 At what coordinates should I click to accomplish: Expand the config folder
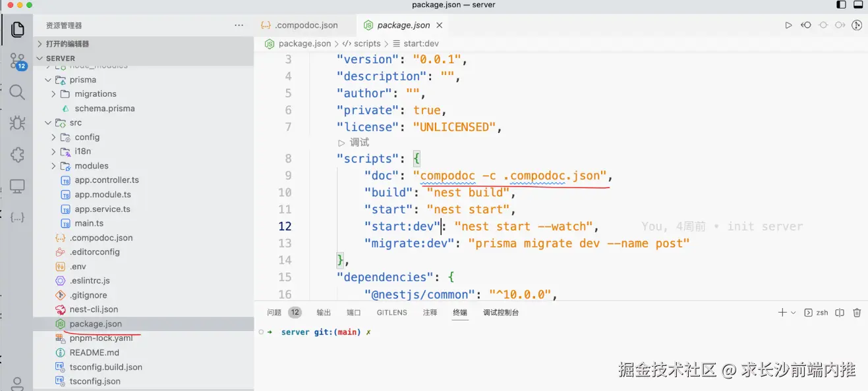point(87,137)
